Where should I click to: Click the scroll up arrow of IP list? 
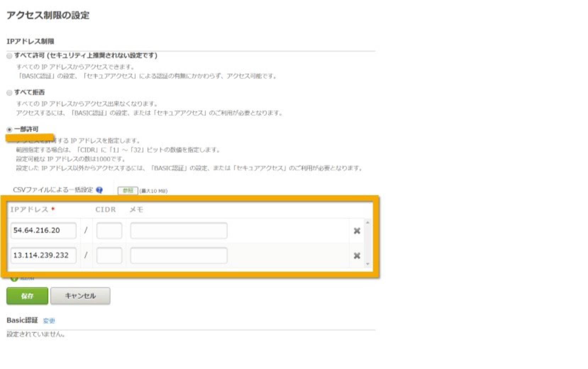click(368, 222)
